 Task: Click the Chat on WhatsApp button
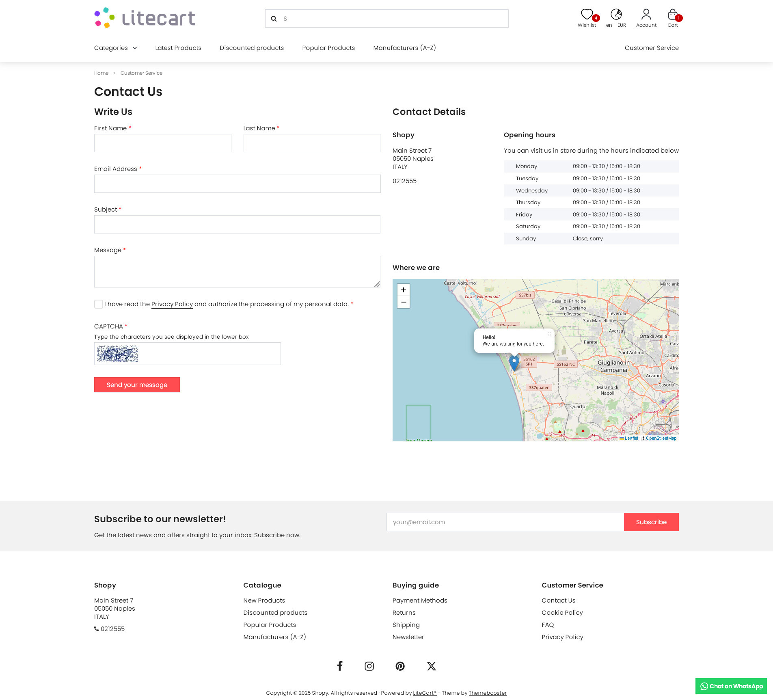731,686
